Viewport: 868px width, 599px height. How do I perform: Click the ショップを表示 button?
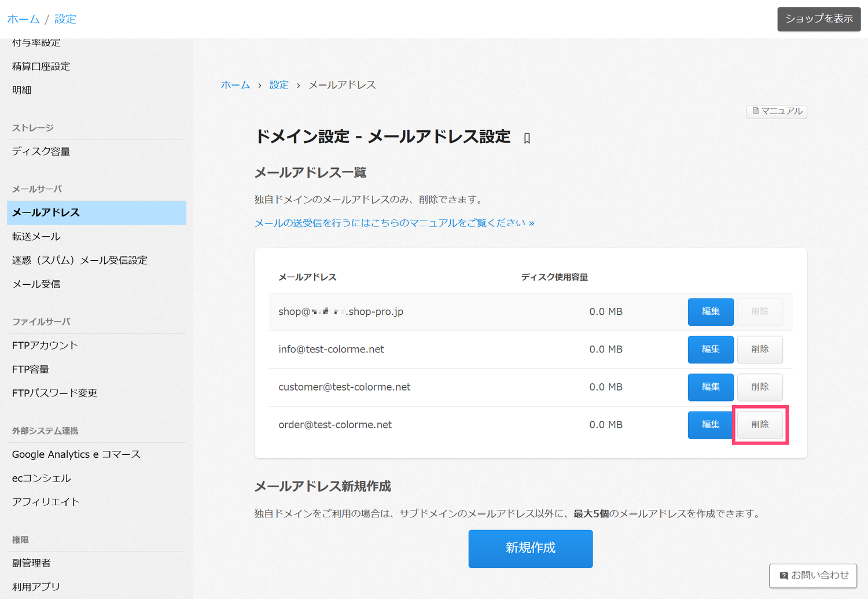[818, 19]
